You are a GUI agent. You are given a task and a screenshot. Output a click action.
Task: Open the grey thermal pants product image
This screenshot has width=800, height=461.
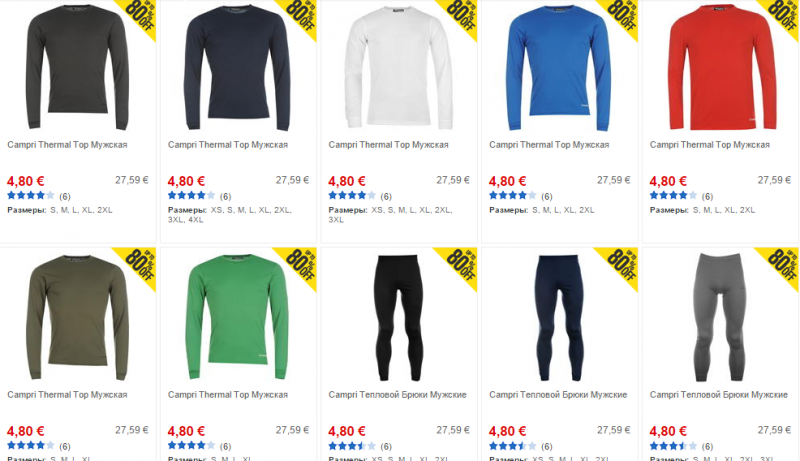point(720,317)
